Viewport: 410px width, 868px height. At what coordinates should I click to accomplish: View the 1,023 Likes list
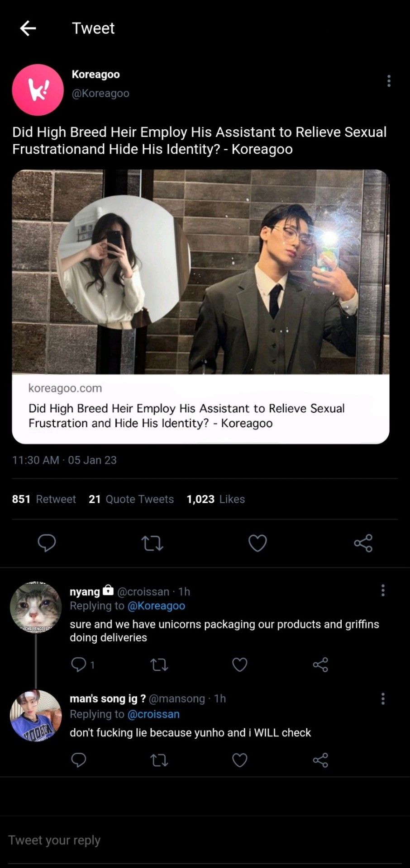pos(215,499)
